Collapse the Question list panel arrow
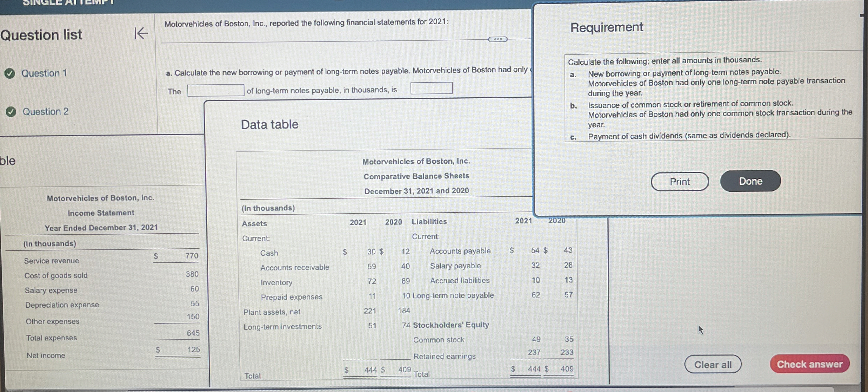This screenshot has height=392, width=868. point(141,34)
